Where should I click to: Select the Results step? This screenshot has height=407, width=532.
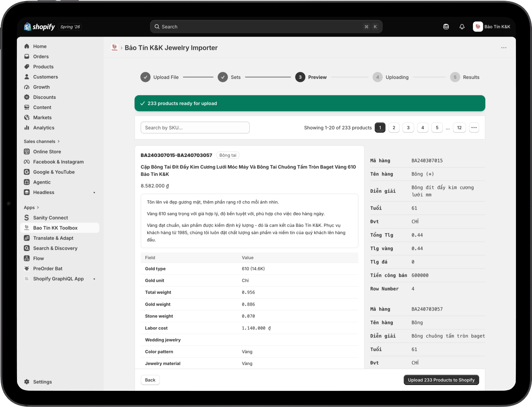(x=465, y=77)
